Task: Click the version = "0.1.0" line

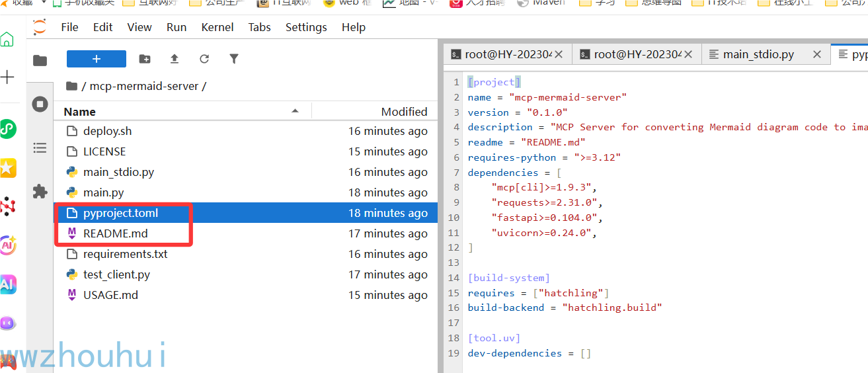Action: 518,112
